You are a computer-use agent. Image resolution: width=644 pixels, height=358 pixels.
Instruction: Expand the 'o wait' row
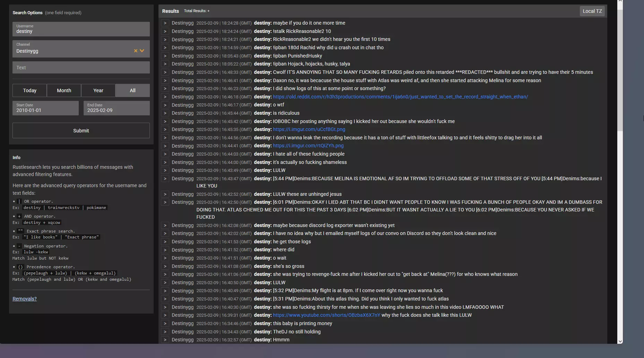click(165, 258)
